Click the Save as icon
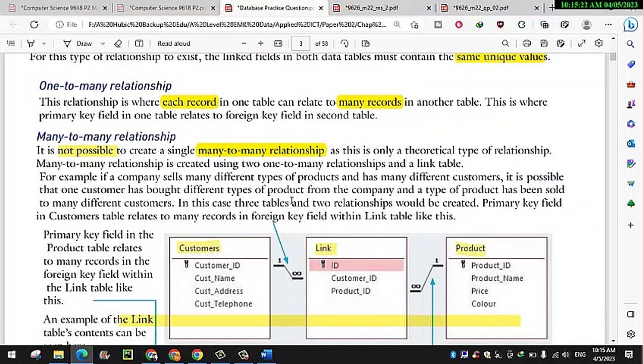The image size is (643, 364). (x=560, y=43)
